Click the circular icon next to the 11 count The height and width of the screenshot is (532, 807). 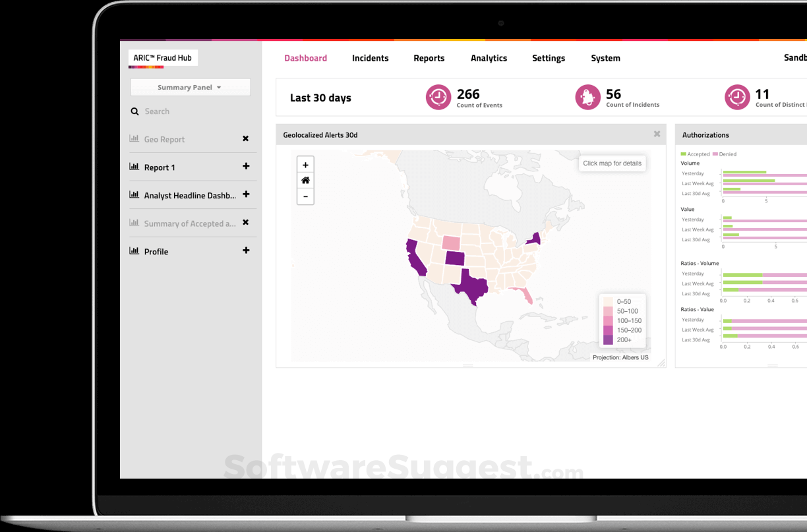point(737,96)
